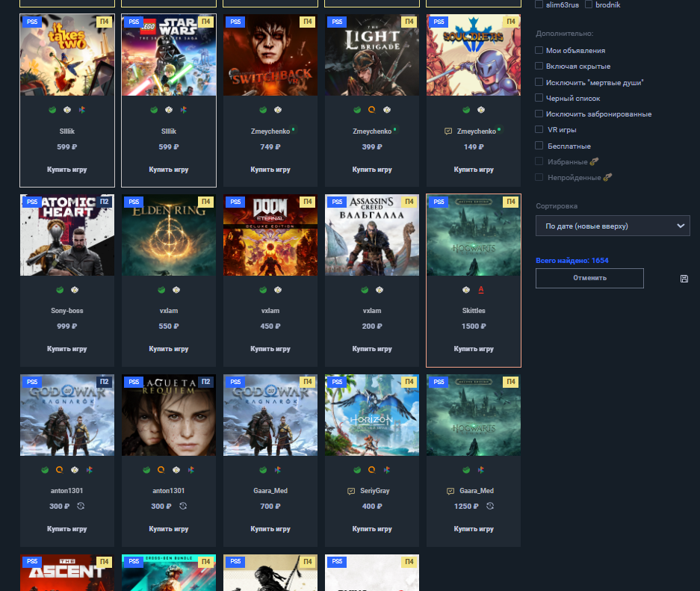
Task: Open the Souldiers cover thumbnail
Action: 474,55
